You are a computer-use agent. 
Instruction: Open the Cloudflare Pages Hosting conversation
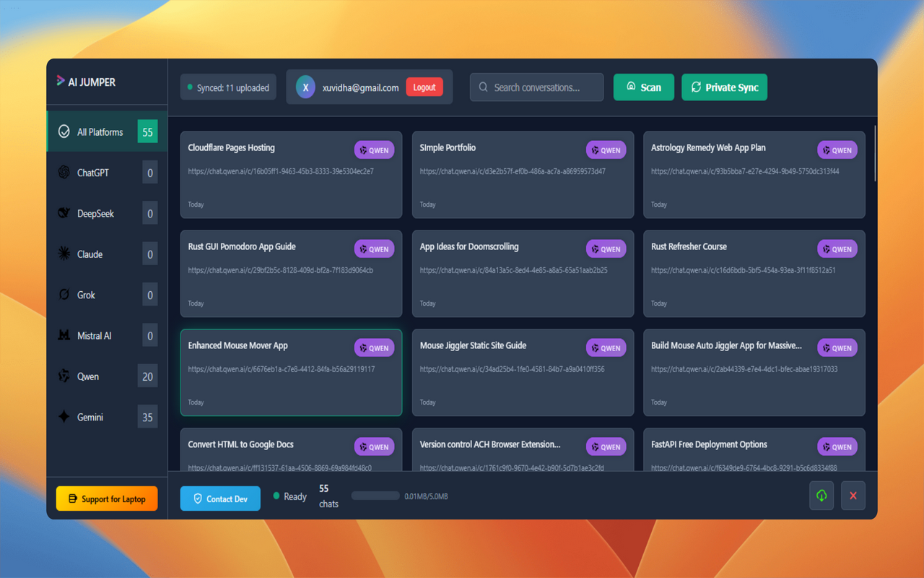click(291, 175)
